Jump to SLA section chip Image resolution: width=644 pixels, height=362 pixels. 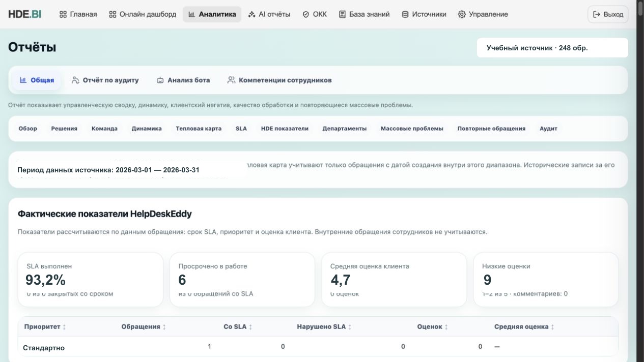pyautogui.click(x=241, y=129)
